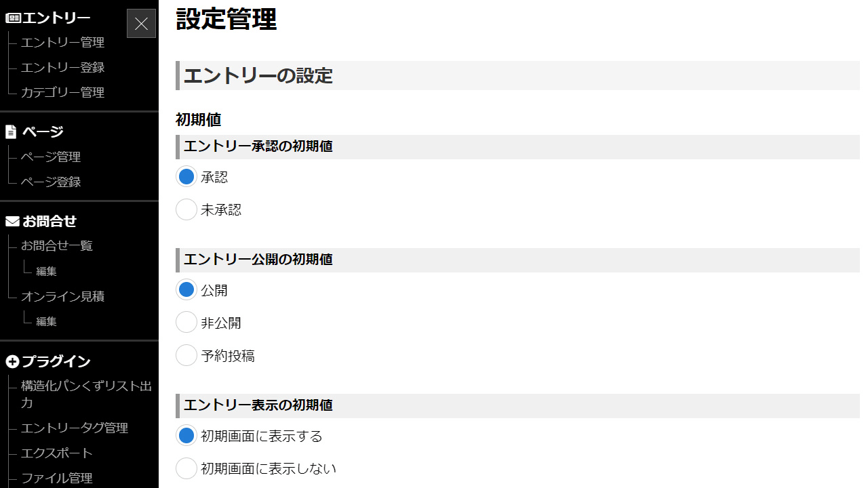Click the エントリー section newspaper icon
The height and width of the screenshot is (488, 868).
coord(12,18)
